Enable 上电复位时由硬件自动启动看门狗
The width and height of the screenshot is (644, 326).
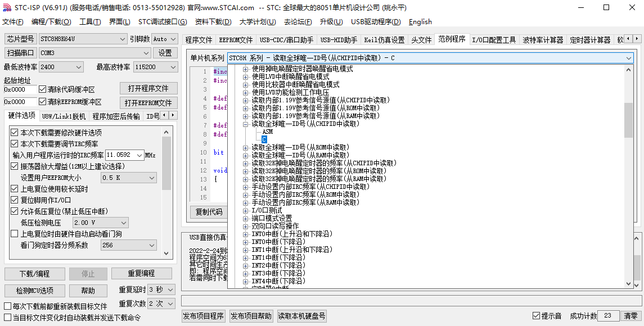(x=15, y=234)
